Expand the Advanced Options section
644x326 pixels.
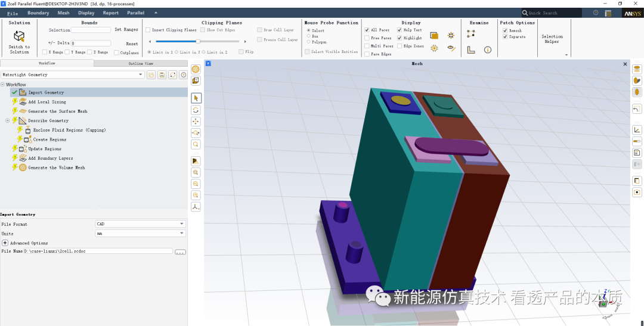tap(5, 243)
